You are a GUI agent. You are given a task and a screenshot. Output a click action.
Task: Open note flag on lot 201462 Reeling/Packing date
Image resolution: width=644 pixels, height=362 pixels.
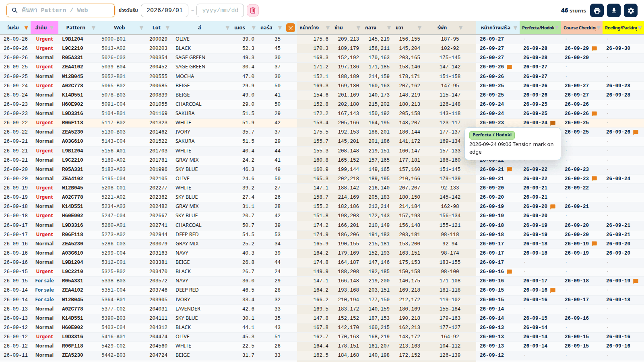pyautogui.click(x=636, y=132)
